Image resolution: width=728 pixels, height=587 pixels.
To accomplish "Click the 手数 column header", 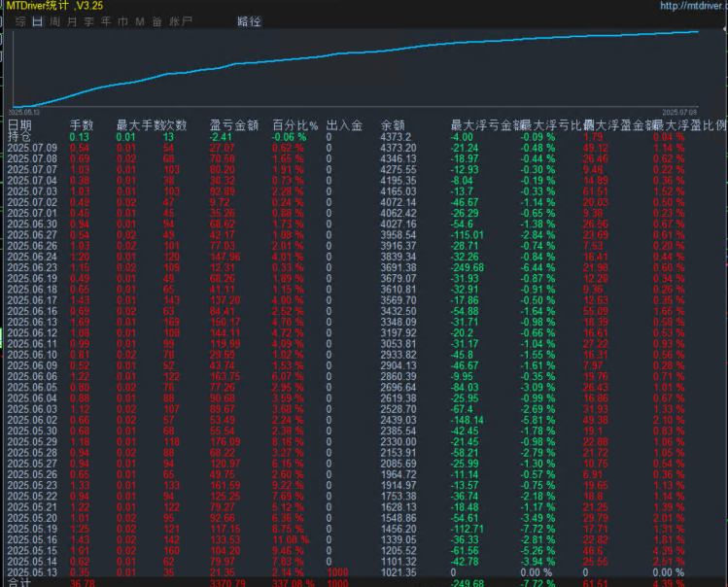I will (82, 125).
